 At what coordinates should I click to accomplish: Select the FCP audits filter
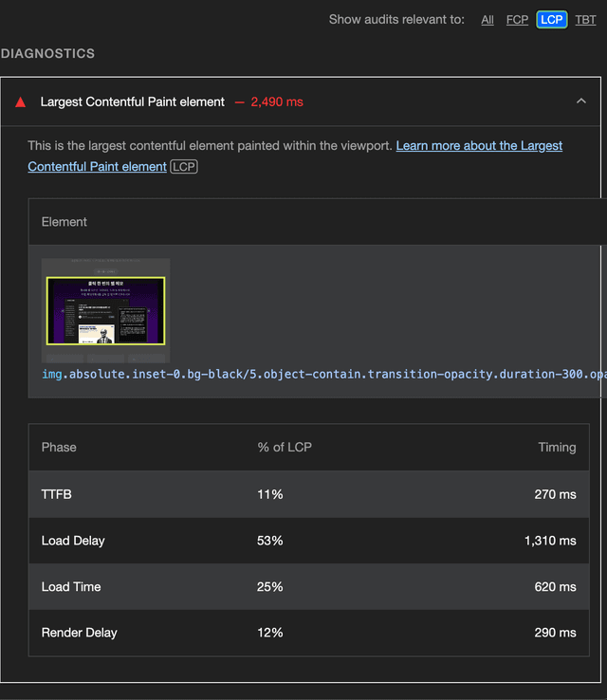pos(517,20)
